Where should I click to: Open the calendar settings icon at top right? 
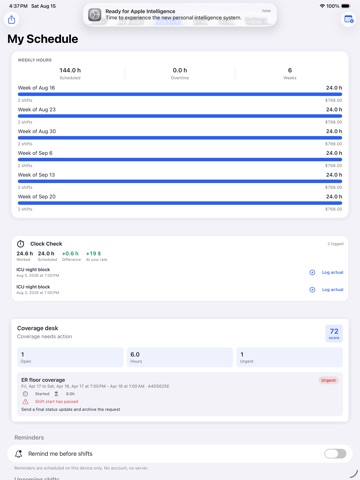pyautogui.click(x=349, y=19)
